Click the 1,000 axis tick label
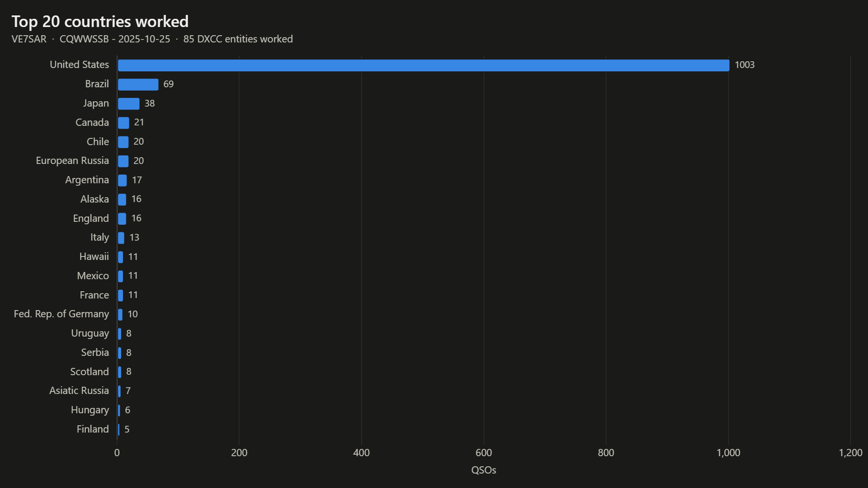 728,453
